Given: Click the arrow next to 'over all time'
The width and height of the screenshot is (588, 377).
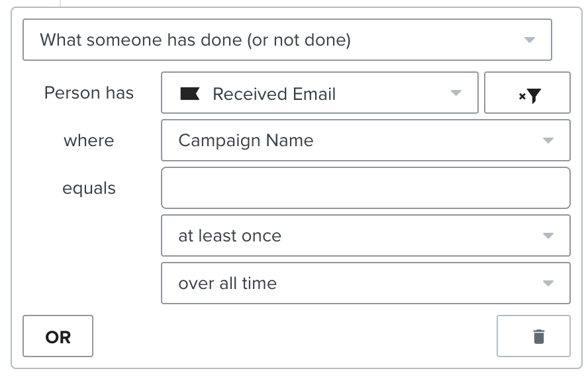Looking at the screenshot, I should (x=548, y=283).
